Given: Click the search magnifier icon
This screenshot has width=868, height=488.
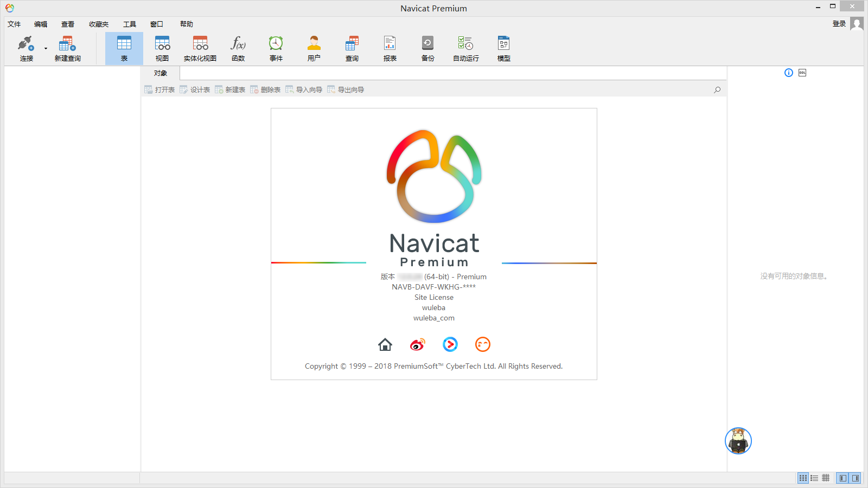Looking at the screenshot, I should click(717, 90).
